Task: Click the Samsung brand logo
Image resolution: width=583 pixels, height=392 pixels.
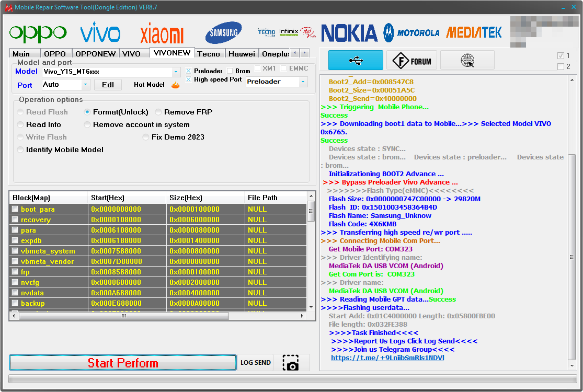Action: [223, 33]
